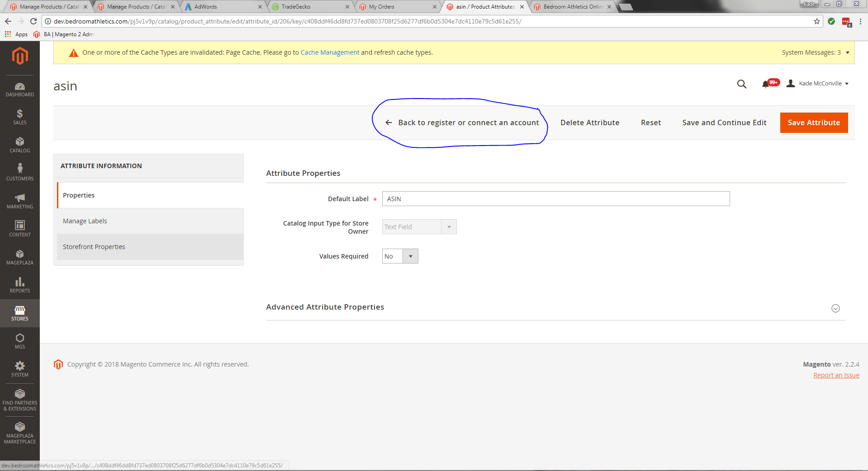Bookmark page with the star icon

click(x=816, y=21)
